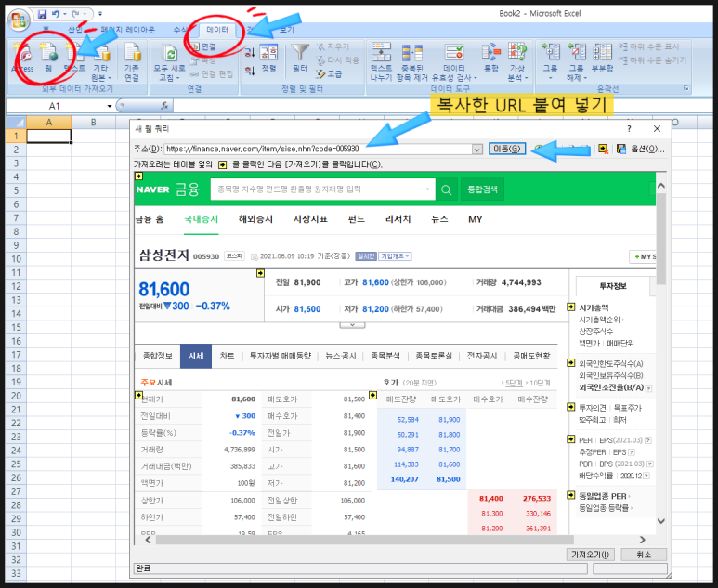
Task: Click the green 통합검색 button
Action: (x=482, y=189)
